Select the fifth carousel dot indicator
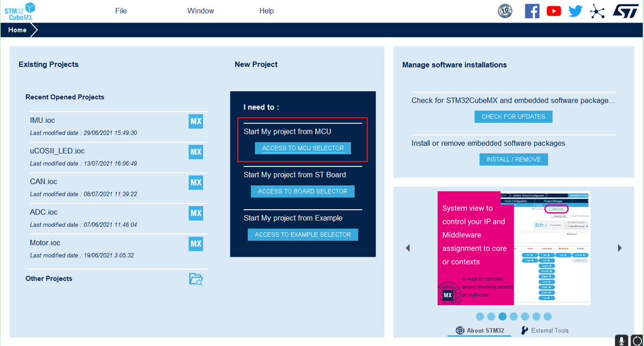 [525, 317]
